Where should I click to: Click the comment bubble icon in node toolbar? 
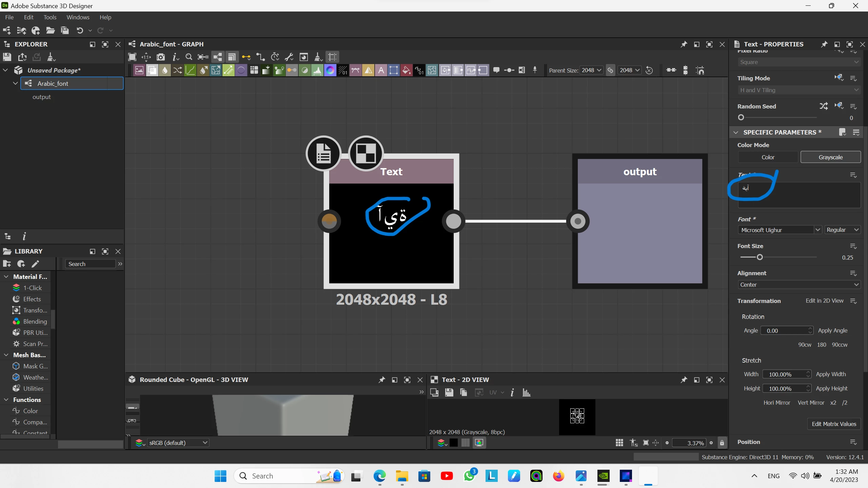pos(496,70)
